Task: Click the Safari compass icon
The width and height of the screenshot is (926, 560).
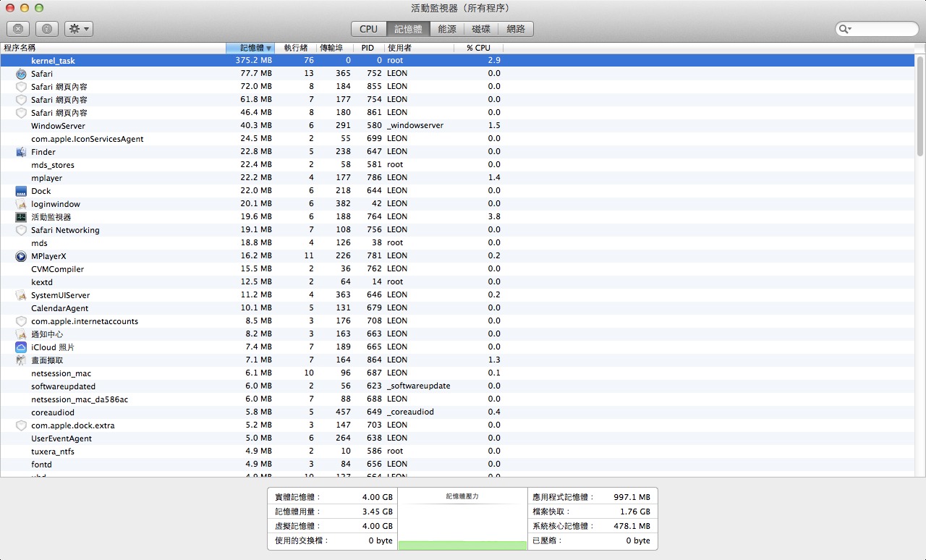Action: pyautogui.click(x=21, y=74)
